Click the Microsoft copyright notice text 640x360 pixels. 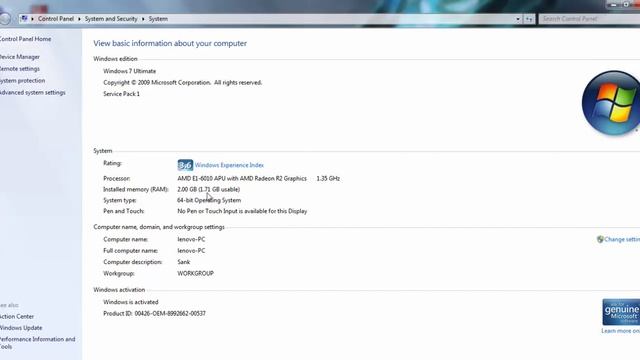coord(182,83)
